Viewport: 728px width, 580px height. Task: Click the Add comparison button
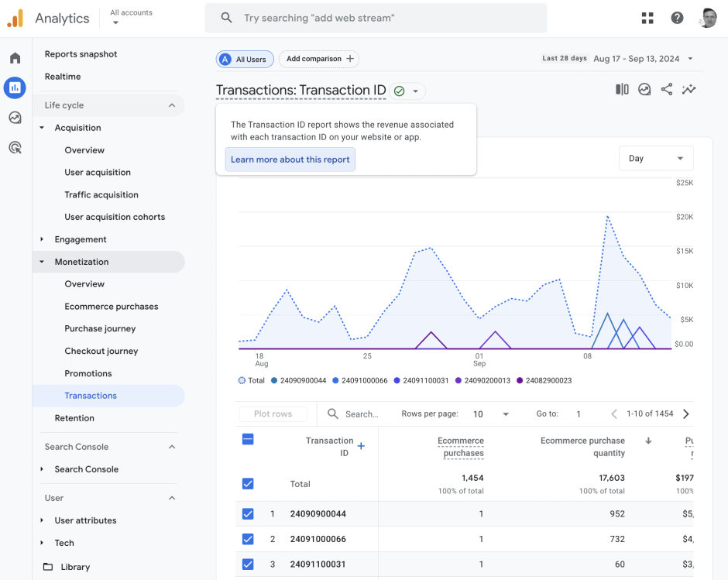pyautogui.click(x=319, y=59)
